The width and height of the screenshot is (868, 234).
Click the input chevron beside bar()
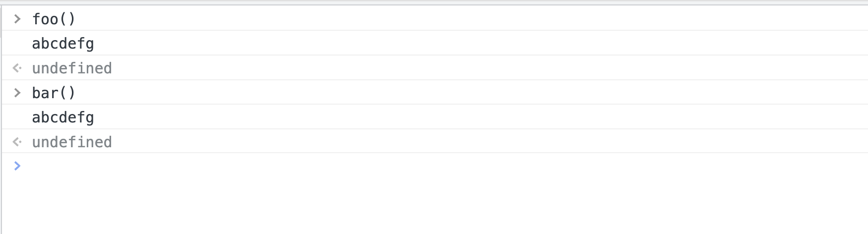click(17, 93)
